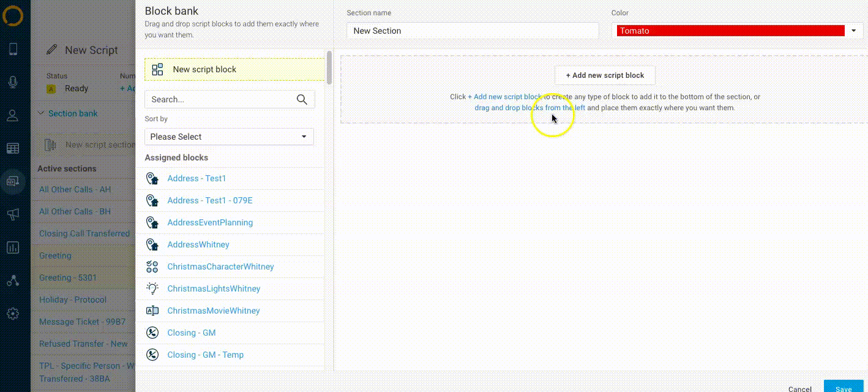The height and width of the screenshot is (392, 868).
Task: Click the megaphone announcements icon
Action: (x=13, y=214)
